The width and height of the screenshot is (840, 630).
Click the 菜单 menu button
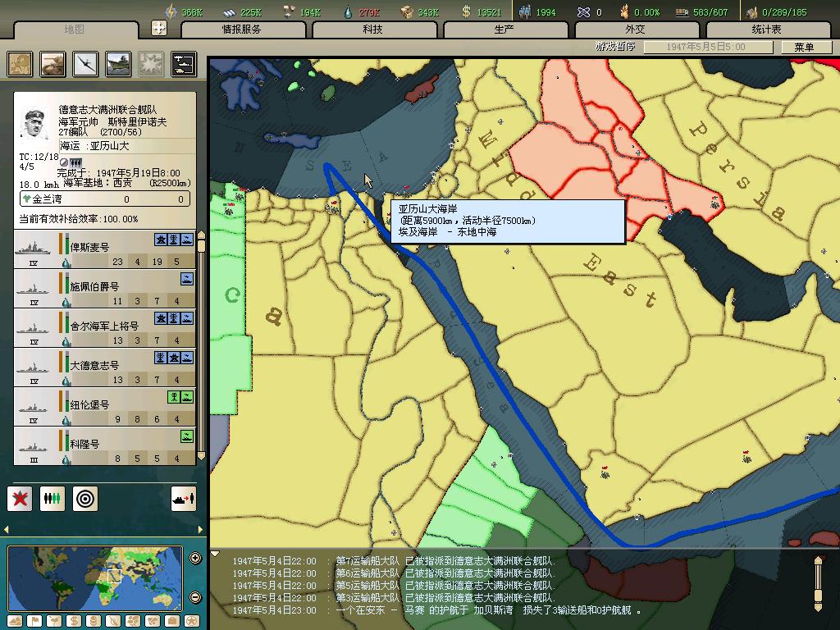click(x=803, y=48)
